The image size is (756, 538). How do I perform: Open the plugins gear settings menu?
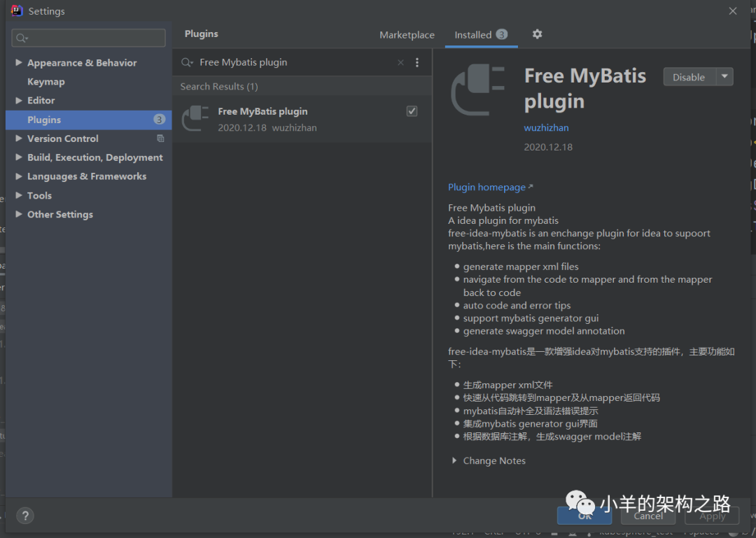[x=537, y=34]
